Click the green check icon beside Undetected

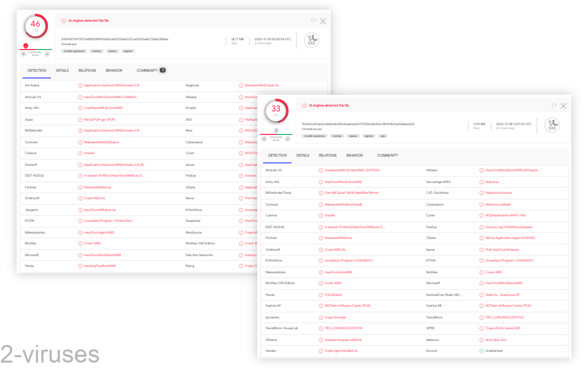482,351
